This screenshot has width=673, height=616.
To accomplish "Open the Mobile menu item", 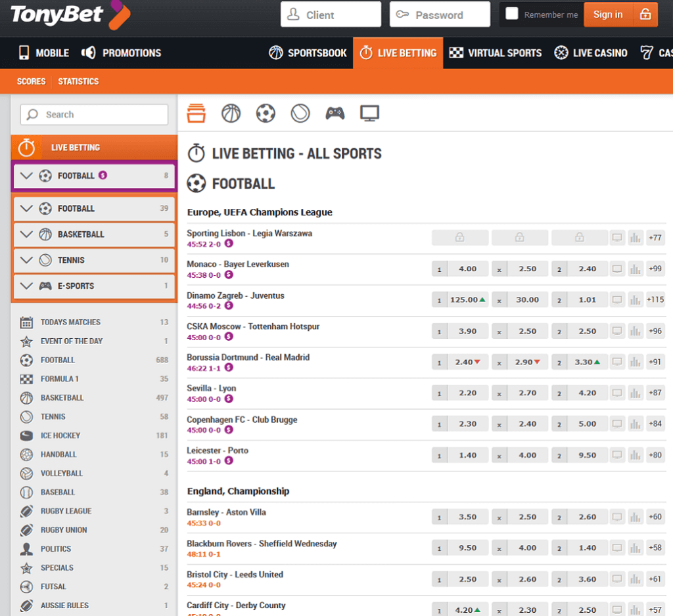I will (44, 53).
